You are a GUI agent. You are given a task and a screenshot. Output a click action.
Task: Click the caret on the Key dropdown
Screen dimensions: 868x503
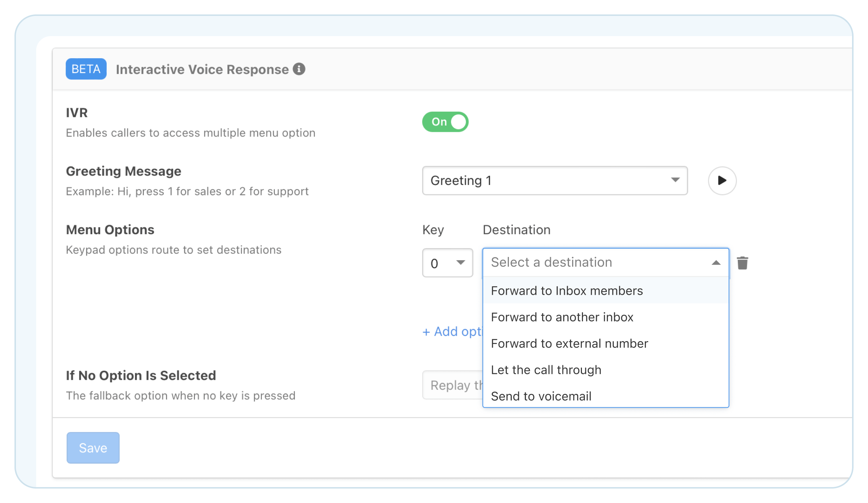[461, 263]
